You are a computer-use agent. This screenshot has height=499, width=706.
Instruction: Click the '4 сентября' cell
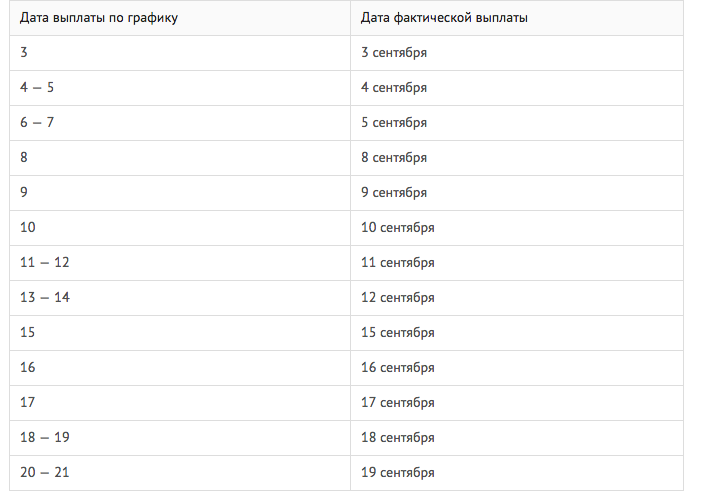[x=517, y=88]
